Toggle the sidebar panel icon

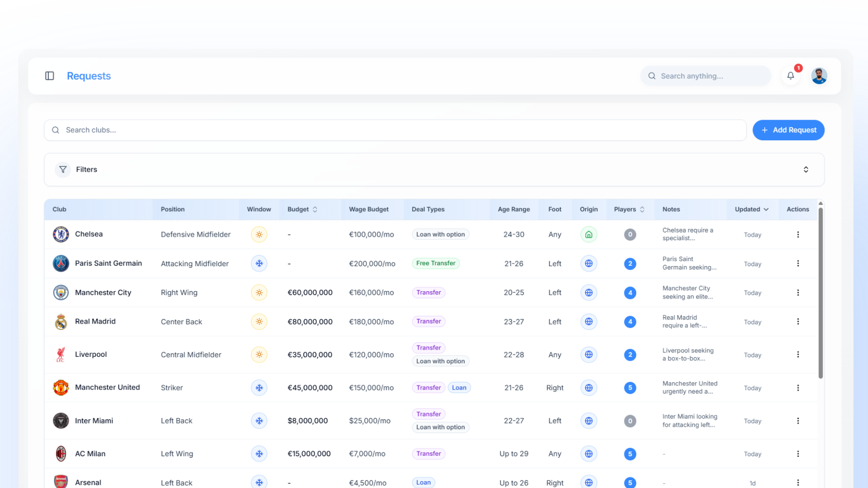tap(49, 76)
